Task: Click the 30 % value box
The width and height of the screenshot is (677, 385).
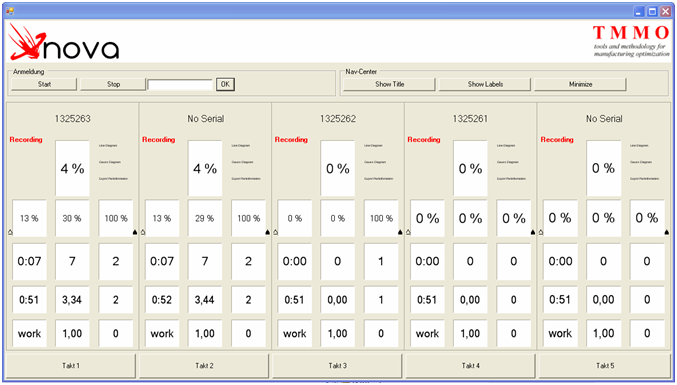Action: pyautogui.click(x=73, y=218)
